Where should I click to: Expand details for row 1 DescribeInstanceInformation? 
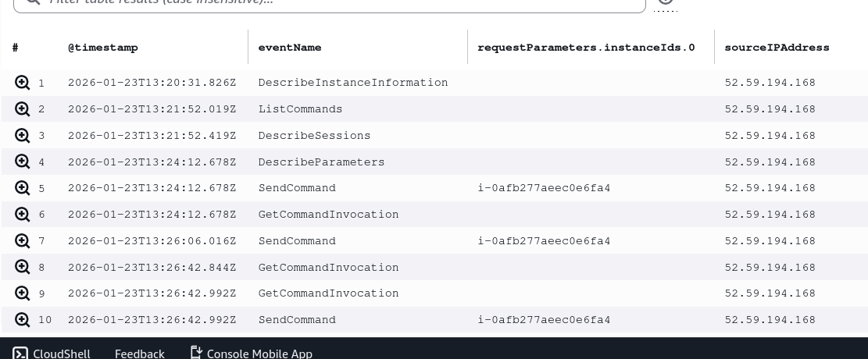click(22, 83)
